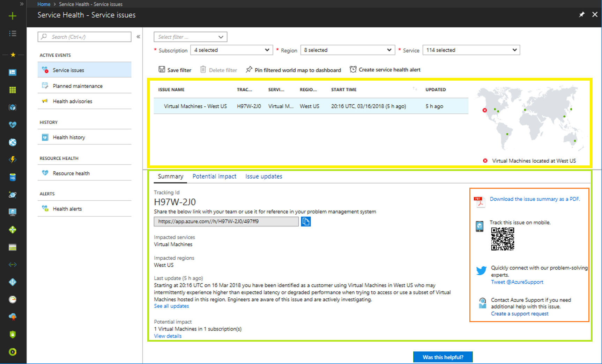Open Resource health menu item

(x=84, y=173)
